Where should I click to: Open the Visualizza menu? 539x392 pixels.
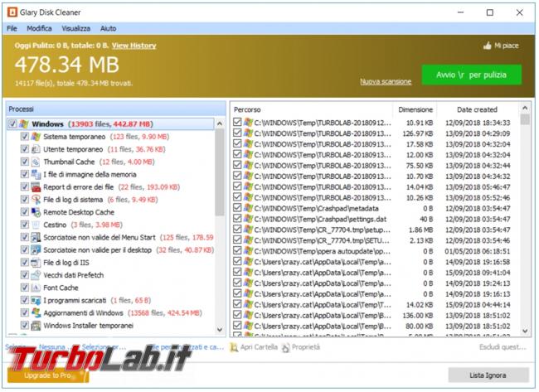(x=76, y=28)
